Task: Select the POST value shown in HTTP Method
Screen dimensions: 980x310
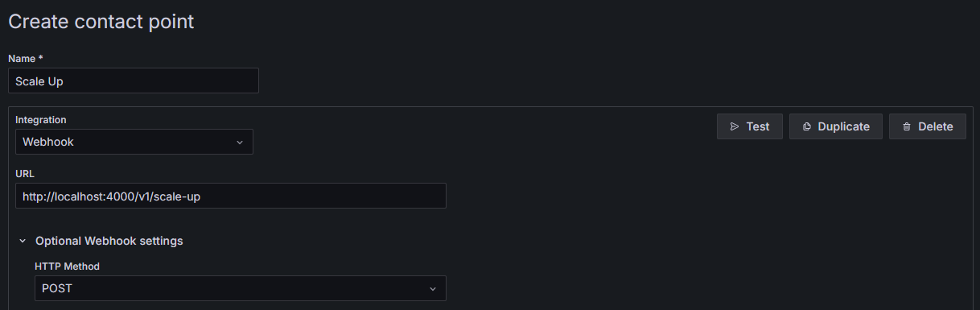Action: click(57, 288)
